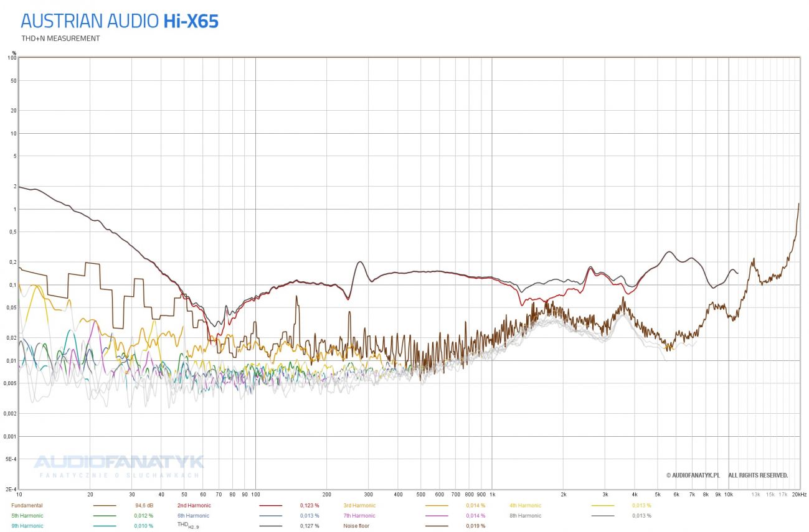The width and height of the screenshot is (809, 532).
Task: Click the 5th Harmonic green line swatch
Action: (105, 516)
